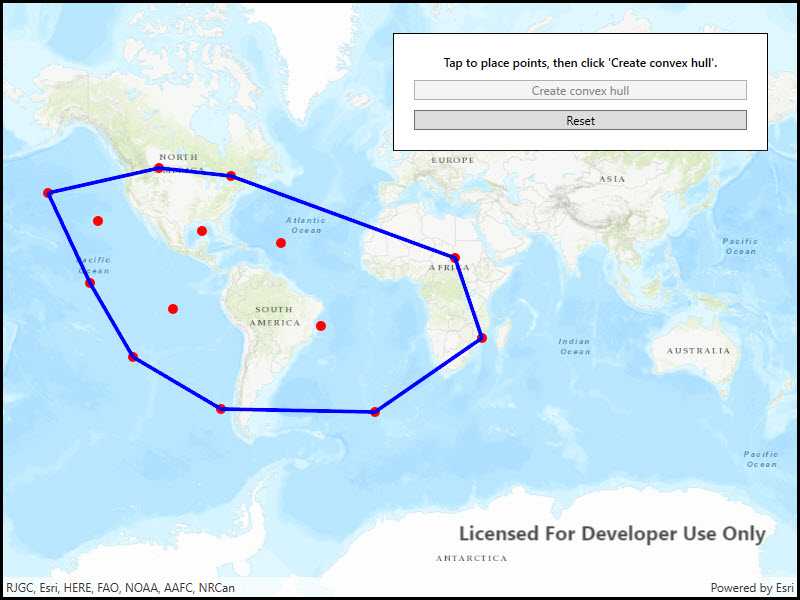800x600 pixels.
Task: Tap on Europe to place a new point
Action: 450,160
